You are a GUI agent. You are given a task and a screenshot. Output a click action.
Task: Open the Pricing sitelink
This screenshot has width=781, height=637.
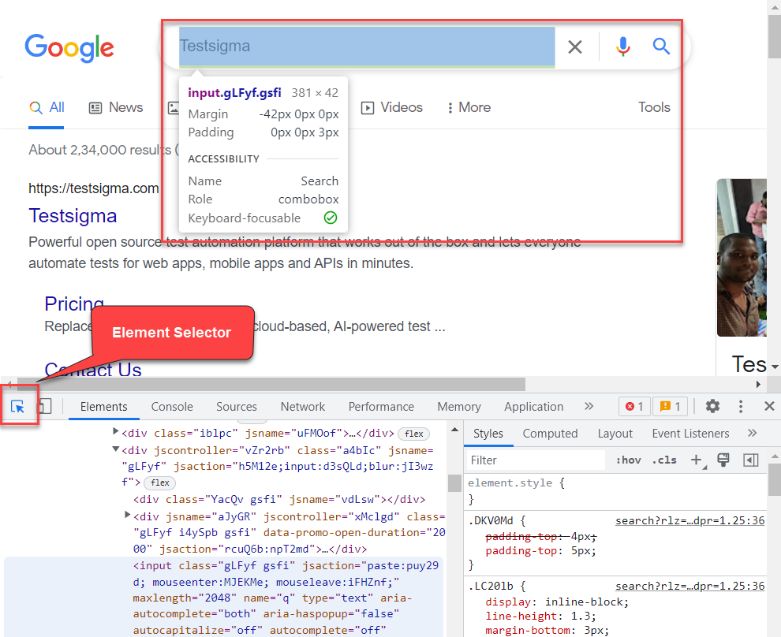pyautogui.click(x=74, y=304)
